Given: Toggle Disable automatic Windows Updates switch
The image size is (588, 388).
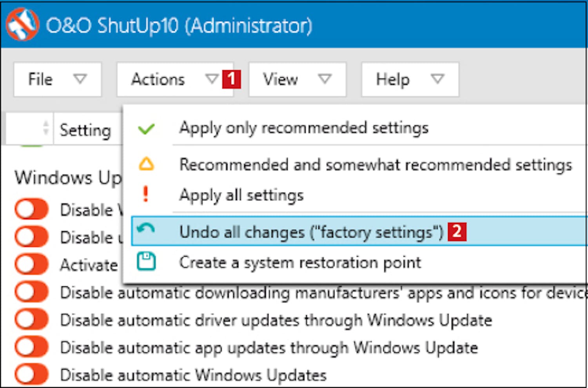Looking at the screenshot, I should (x=31, y=374).
